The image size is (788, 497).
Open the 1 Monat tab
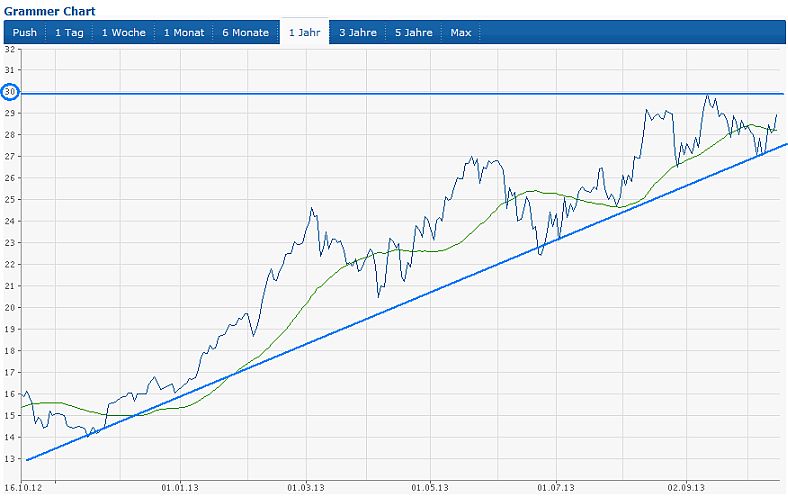coord(184,33)
